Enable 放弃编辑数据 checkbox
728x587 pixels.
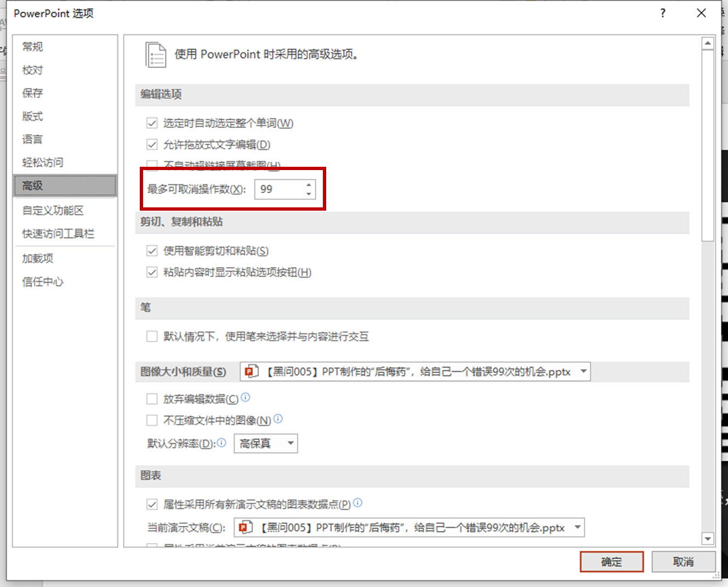[x=152, y=399]
